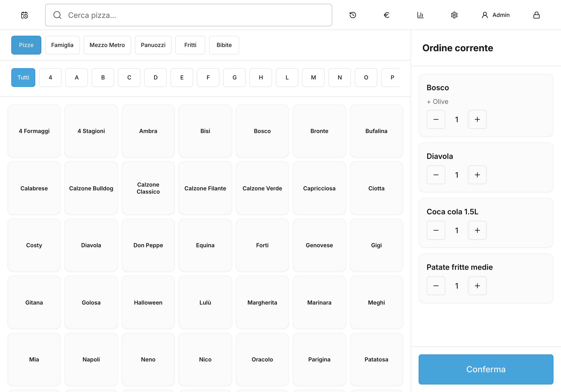Select the Pizze category tab
The width and height of the screenshot is (561, 392).
tap(26, 45)
